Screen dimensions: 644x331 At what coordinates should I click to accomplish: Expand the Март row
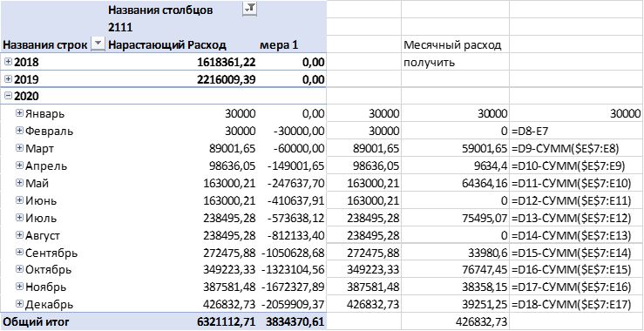[19, 148]
